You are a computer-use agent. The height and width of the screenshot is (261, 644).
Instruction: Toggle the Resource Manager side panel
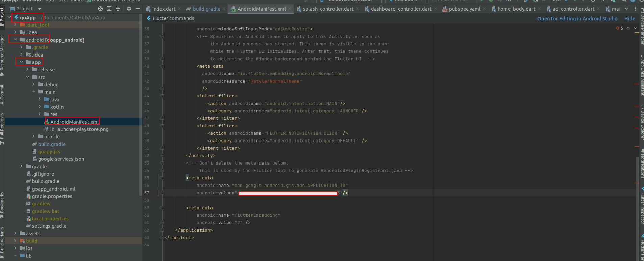(x=2, y=54)
